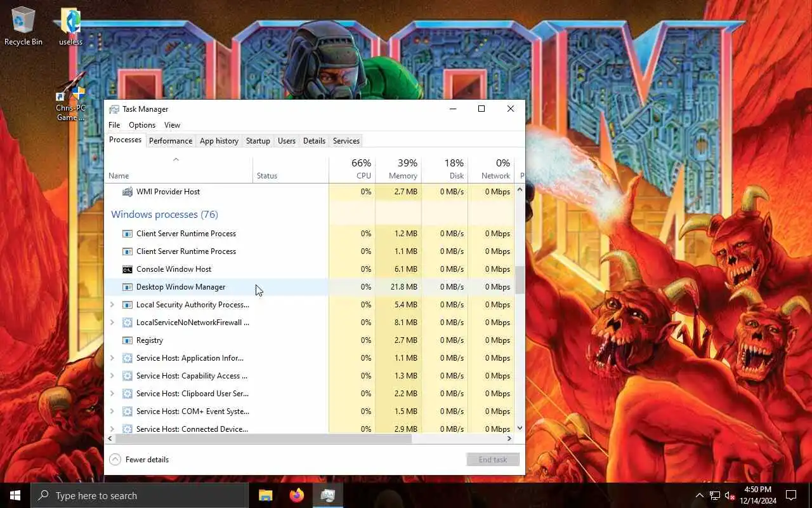This screenshot has height=508, width=812.
Task: Collapse view with Fewer details
Action: click(x=139, y=460)
